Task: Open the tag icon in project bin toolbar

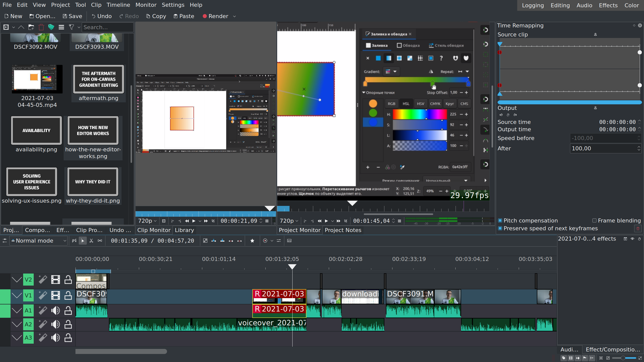Action: point(51,27)
